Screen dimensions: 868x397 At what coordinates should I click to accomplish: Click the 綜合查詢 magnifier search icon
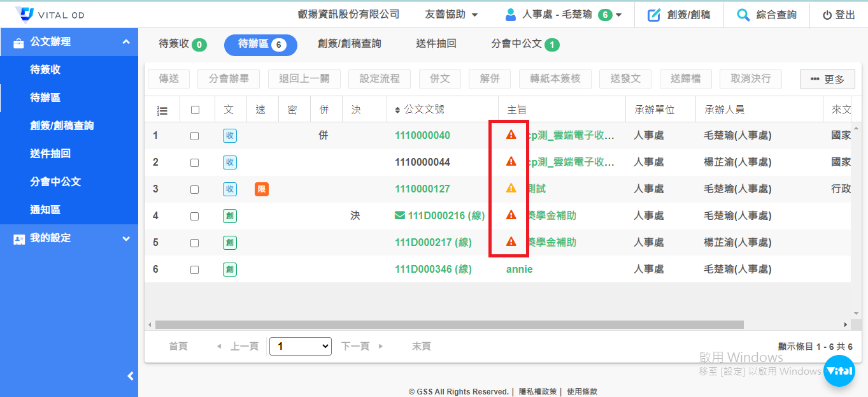[x=743, y=15]
